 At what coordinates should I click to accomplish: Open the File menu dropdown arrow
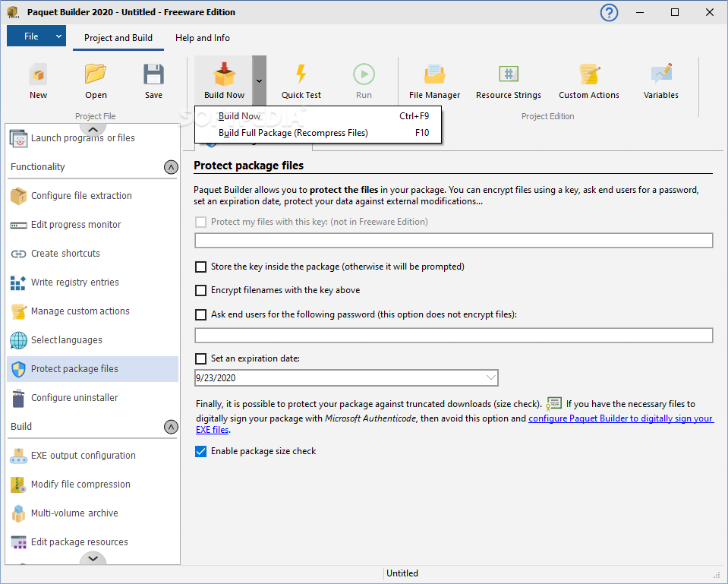(x=58, y=36)
